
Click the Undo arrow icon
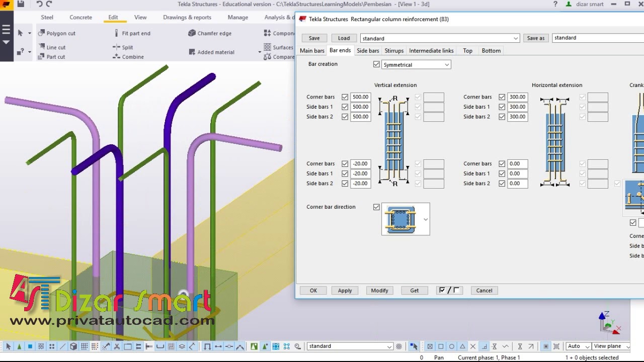point(40,4)
